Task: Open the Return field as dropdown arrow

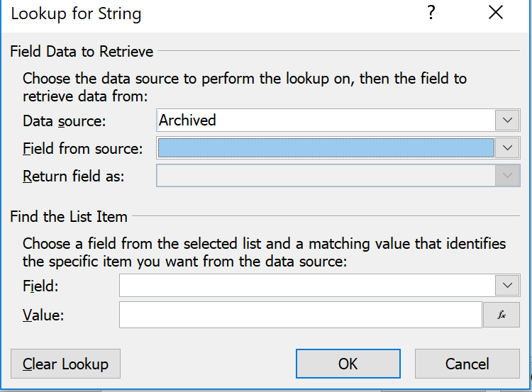Action: [x=507, y=176]
